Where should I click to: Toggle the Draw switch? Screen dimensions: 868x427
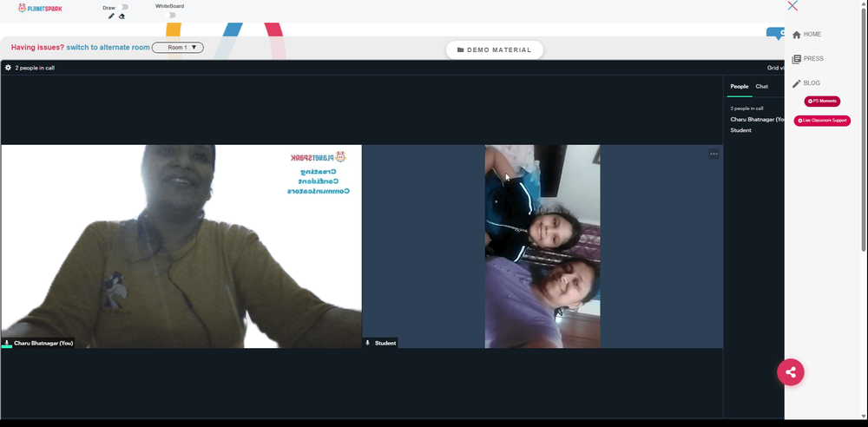coord(124,7)
